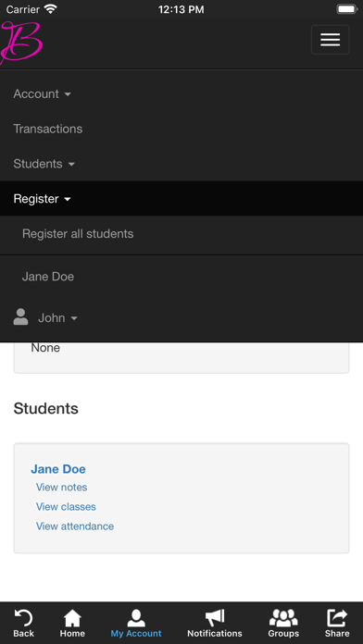Choose Register all students
363x644 pixels.
pyautogui.click(x=78, y=234)
